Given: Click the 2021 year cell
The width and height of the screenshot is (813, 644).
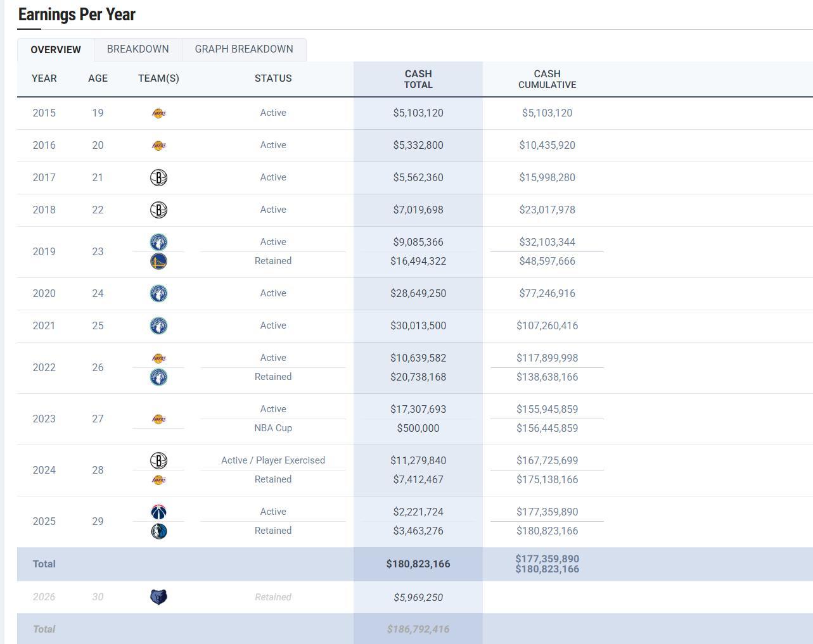Looking at the screenshot, I should [44, 326].
